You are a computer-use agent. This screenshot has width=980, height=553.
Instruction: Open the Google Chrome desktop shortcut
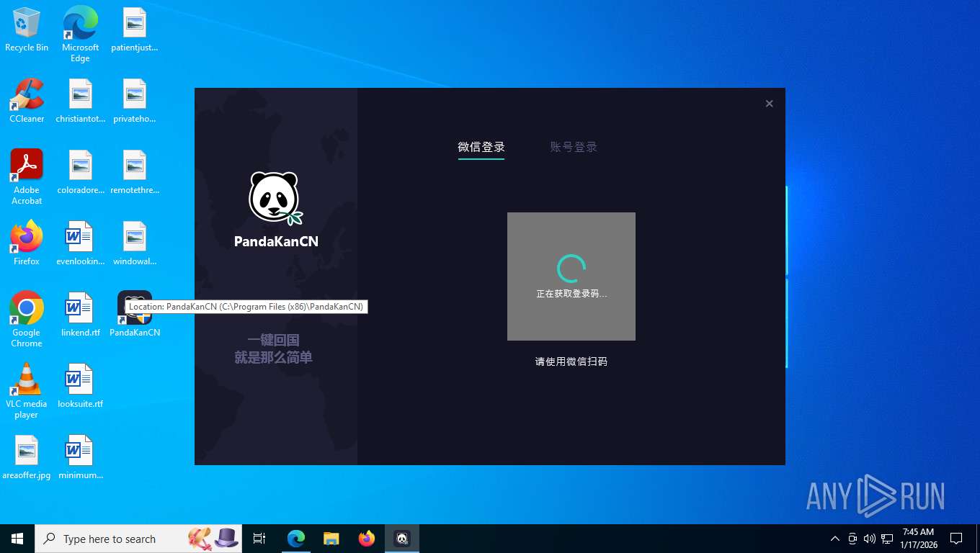pos(27,320)
